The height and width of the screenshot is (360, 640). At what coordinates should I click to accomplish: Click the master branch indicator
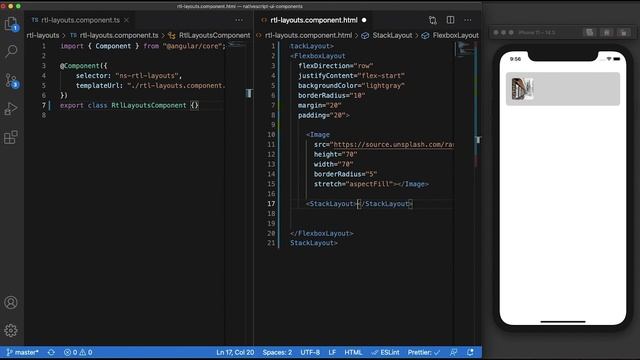click(23, 352)
